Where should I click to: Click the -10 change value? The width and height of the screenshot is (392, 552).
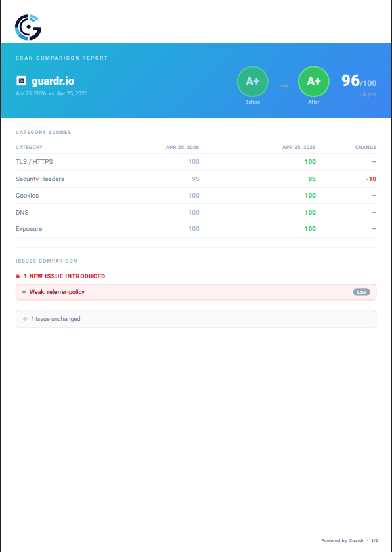[371, 179]
